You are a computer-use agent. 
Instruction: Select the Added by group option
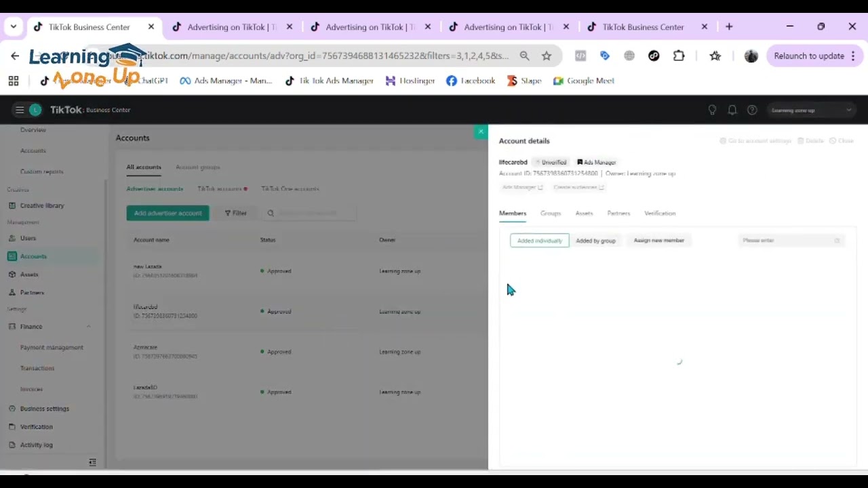click(x=595, y=241)
